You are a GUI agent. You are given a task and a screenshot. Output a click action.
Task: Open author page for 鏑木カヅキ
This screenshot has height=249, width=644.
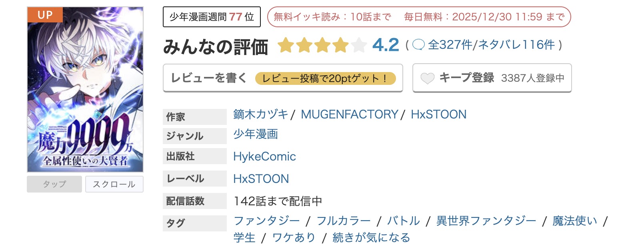pyautogui.click(x=260, y=114)
